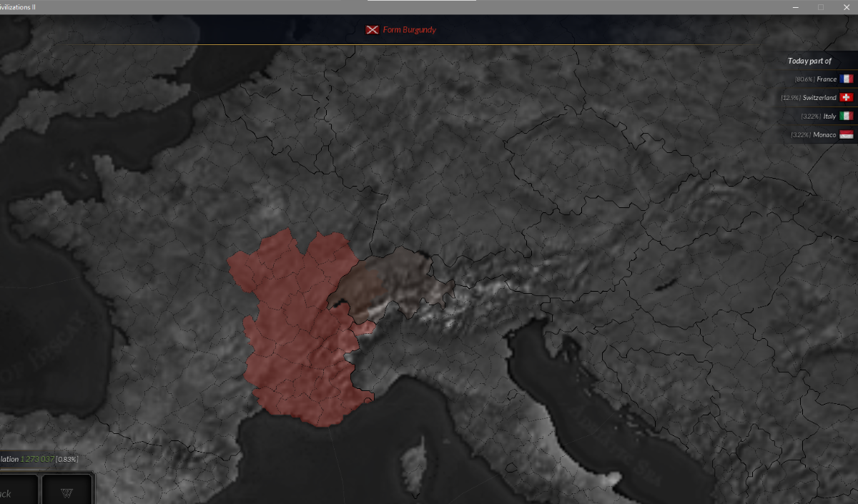This screenshot has height=504, width=858.
Task: Click the France flag icon
Action: (x=847, y=79)
